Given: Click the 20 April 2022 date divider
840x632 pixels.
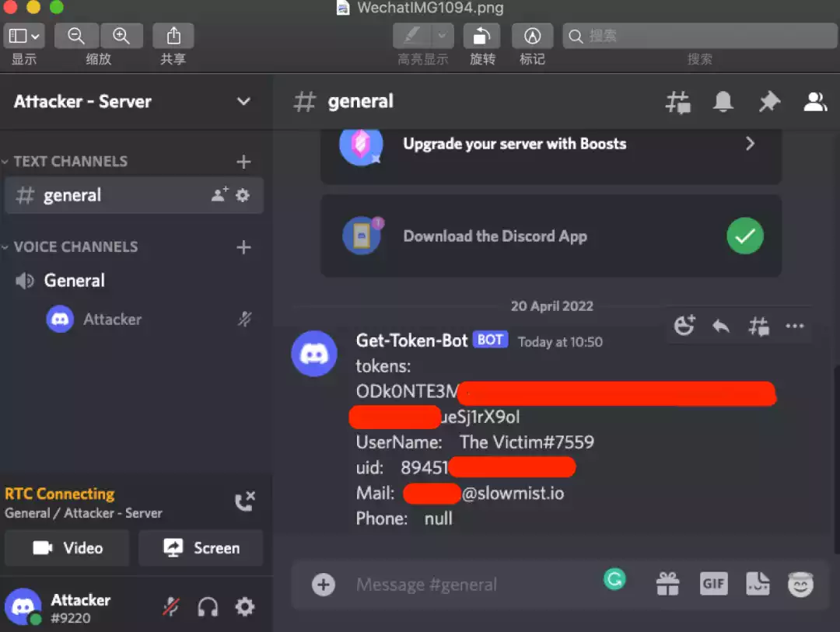Looking at the screenshot, I should click(x=551, y=306).
